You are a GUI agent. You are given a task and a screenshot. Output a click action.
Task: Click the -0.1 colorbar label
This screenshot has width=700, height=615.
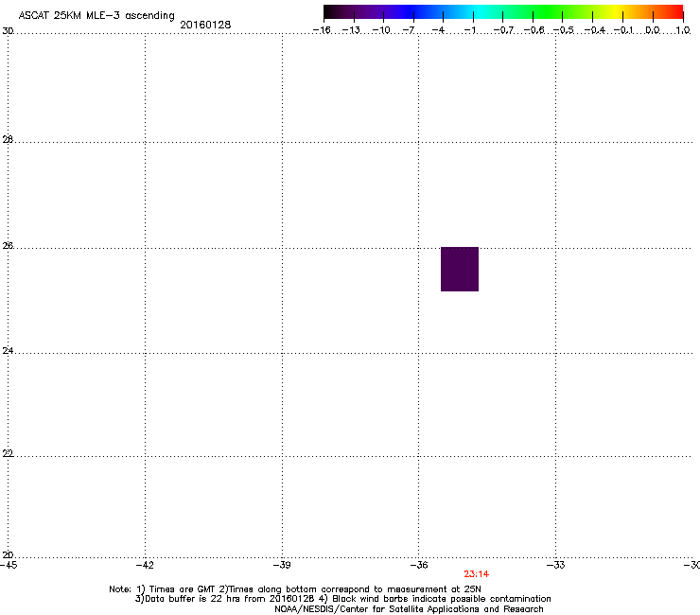623,30
